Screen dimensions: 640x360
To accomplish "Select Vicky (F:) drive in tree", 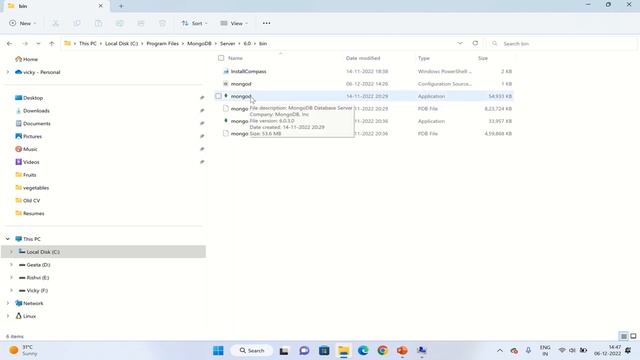I will pyautogui.click(x=33, y=290).
